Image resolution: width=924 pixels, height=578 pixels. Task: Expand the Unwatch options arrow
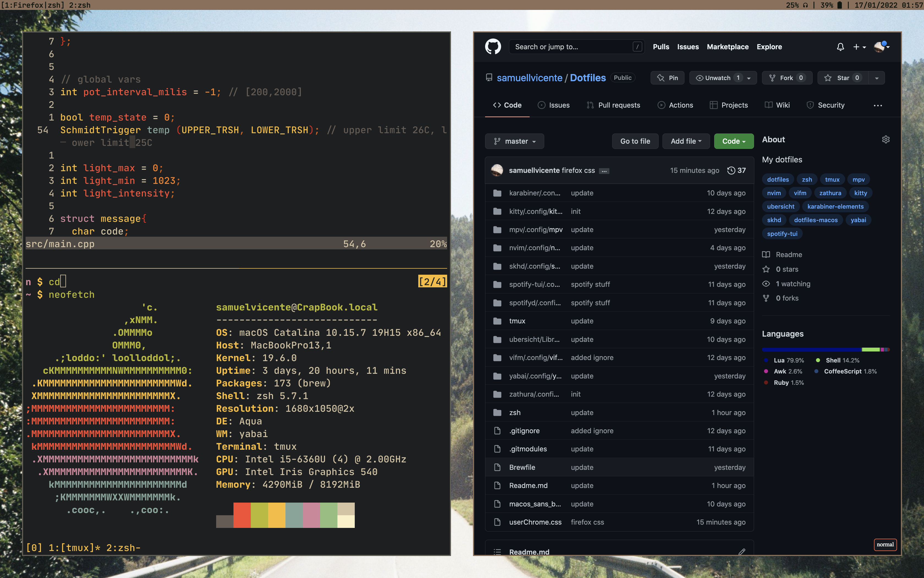pyautogui.click(x=749, y=78)
